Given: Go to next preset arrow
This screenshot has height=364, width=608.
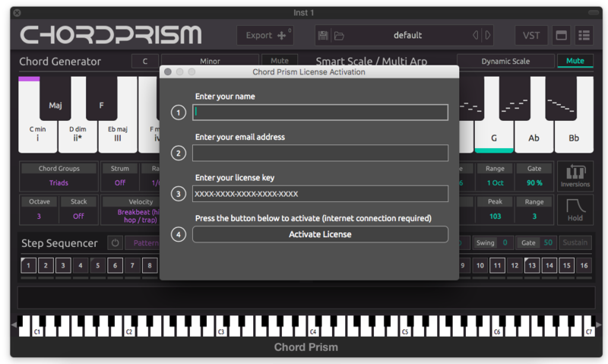Looking at the screenshot, I should [488, 35].
